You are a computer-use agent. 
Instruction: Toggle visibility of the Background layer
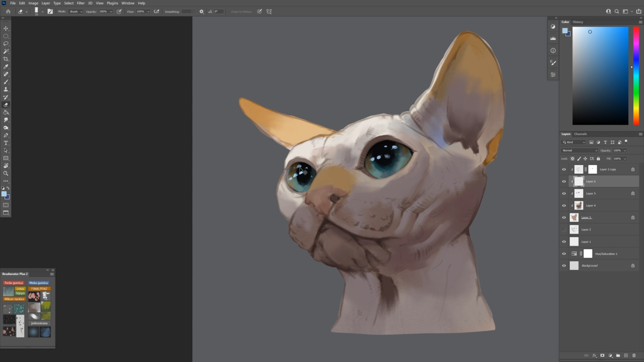pos(564,265)
